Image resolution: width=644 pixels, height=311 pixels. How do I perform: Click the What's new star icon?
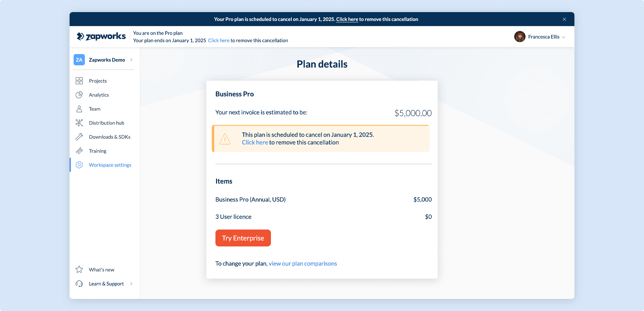pos(79,269)
